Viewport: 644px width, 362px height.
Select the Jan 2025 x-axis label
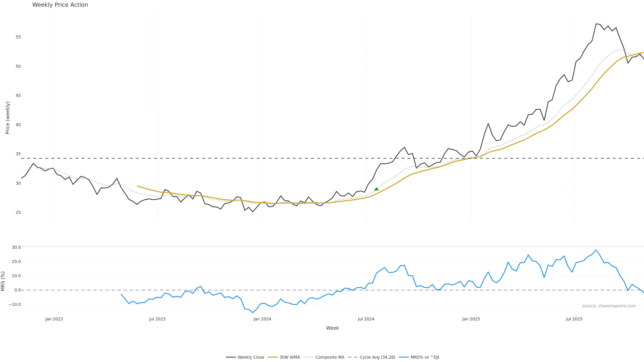[471, 319]
